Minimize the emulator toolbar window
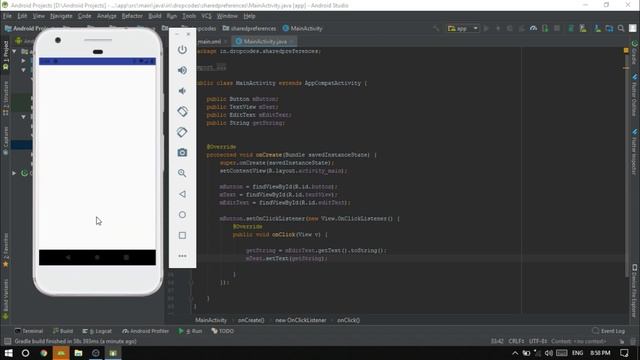The width and height of the screenshot is (640, 360). (177, 34)
